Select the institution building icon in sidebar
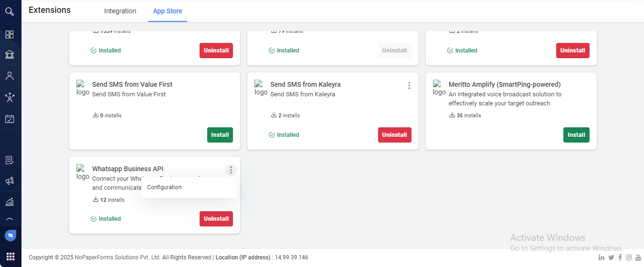The image size is (644, 267). tap(10, 55)
